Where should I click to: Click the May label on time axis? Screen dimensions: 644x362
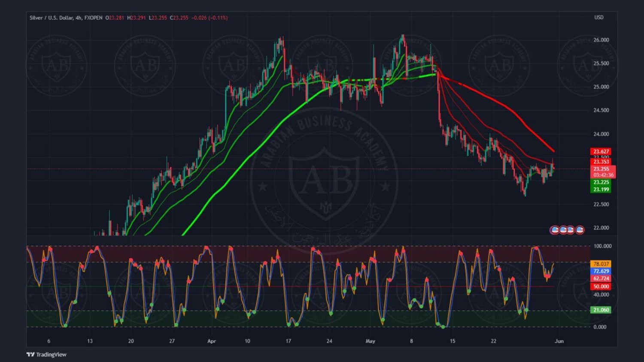pyautogui.click(x=371, y=341)
